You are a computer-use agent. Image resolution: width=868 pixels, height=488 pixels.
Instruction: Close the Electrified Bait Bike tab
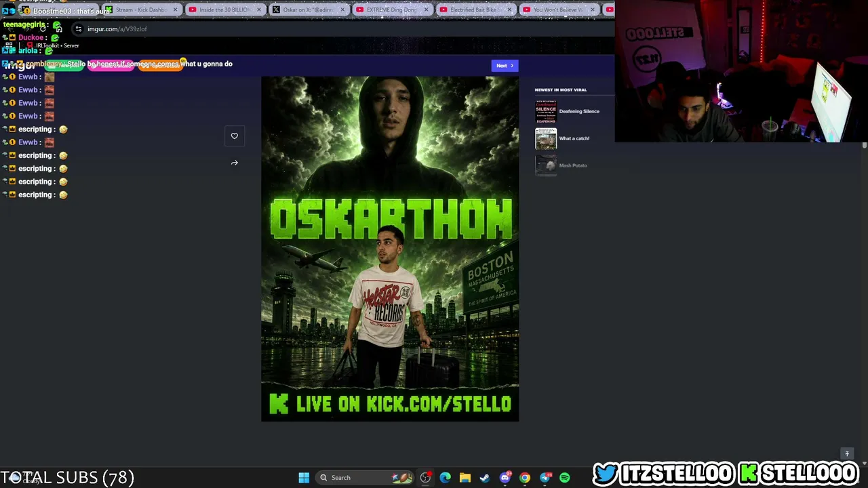point(511,9)
